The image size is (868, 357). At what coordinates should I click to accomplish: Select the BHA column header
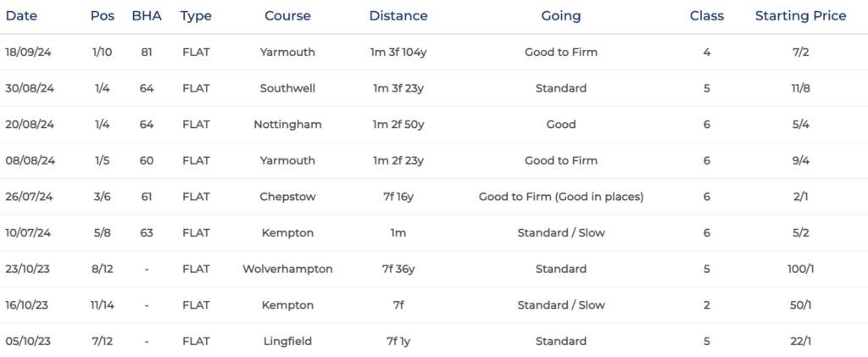click(x=147, y=16)
